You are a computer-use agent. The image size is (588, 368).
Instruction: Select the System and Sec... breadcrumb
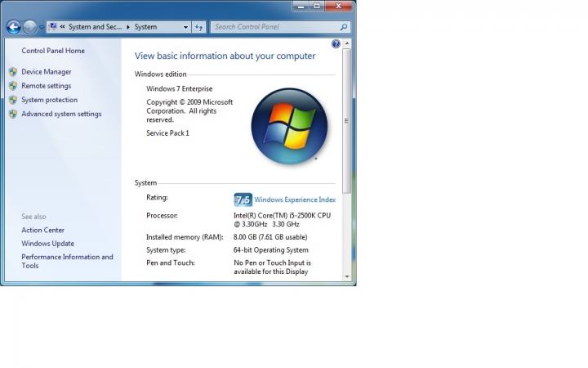click(96, 27)
